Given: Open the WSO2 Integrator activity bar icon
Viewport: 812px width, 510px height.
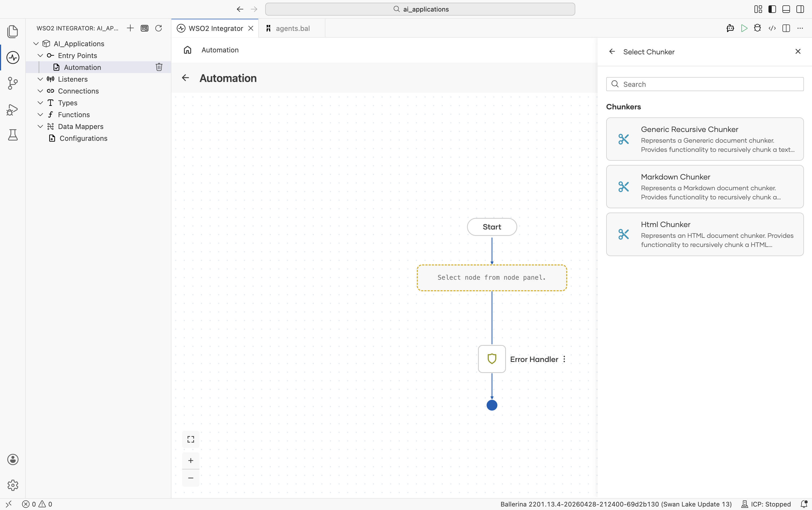Looking at the screenshot, I should pyautogui.click(x=13, y=57).
